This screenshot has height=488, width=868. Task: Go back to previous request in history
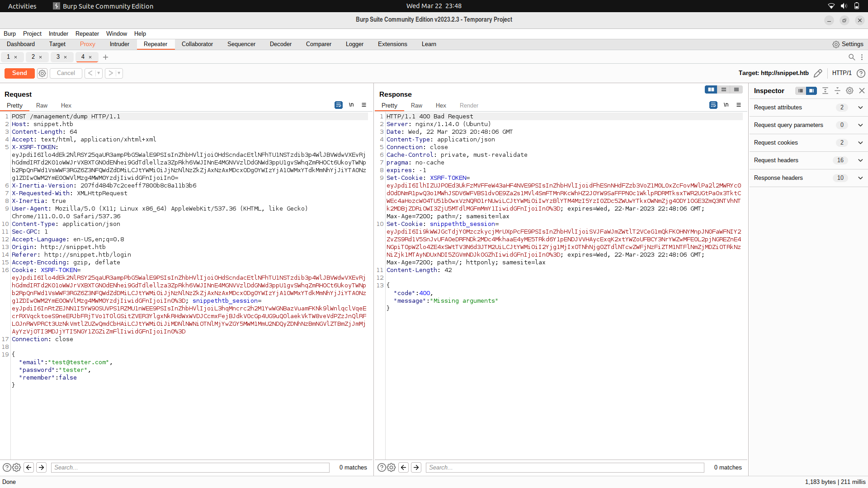tap(90, 73)
